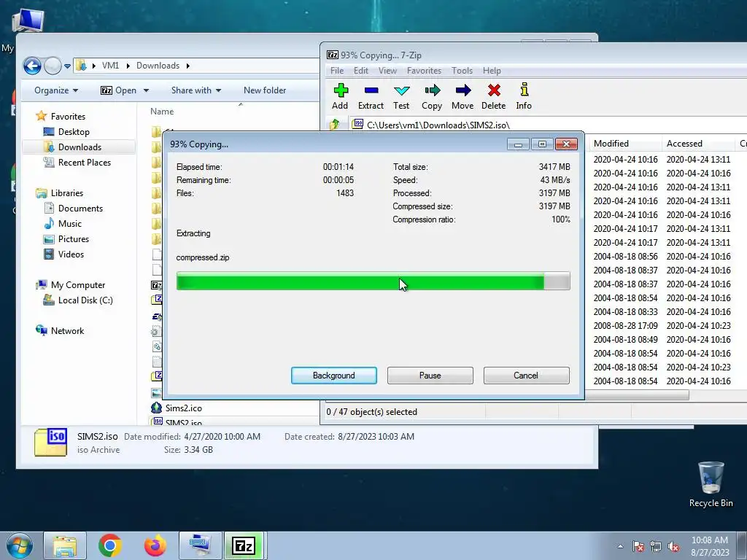Expand the Downloads breadcrumb arrow
This screenshot has height=560, width=747.
[x=187, y=66]
